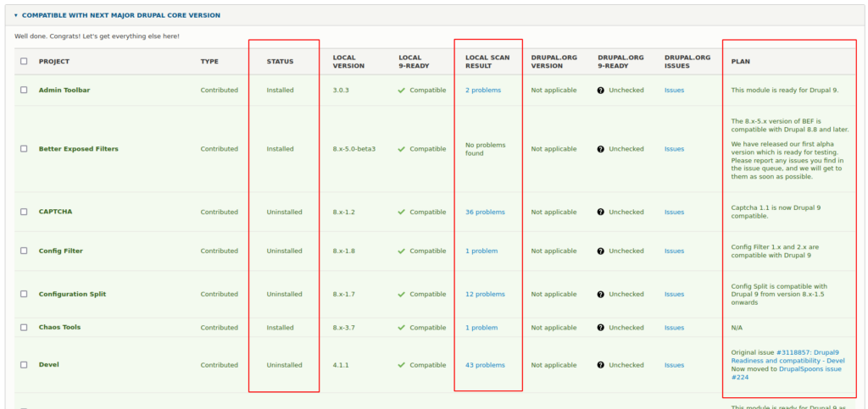Check the Better Exposed Filters row checkbox
Viewport: 868px width, 409px height.
[24, 149]
